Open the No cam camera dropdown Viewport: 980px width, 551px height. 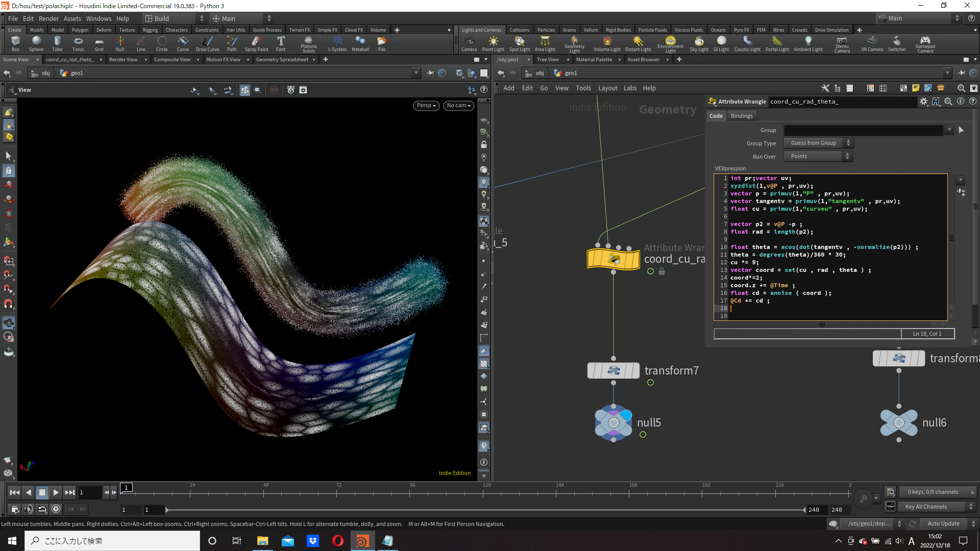point(458,106)
